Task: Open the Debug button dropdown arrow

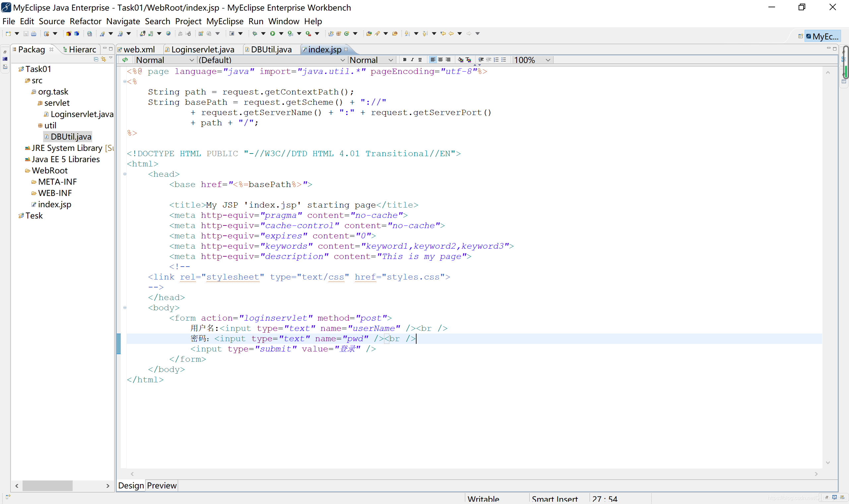Action: tap(263, 33)
